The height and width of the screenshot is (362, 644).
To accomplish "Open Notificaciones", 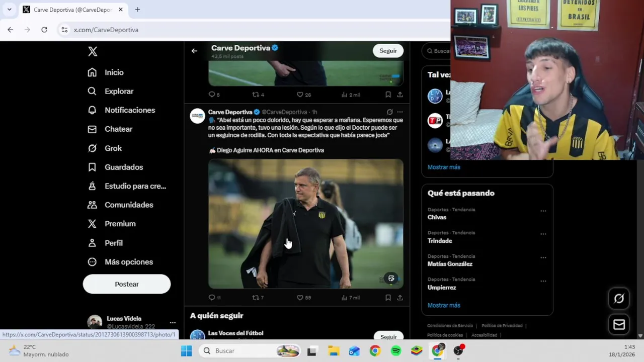I will [x=121, y=110].
